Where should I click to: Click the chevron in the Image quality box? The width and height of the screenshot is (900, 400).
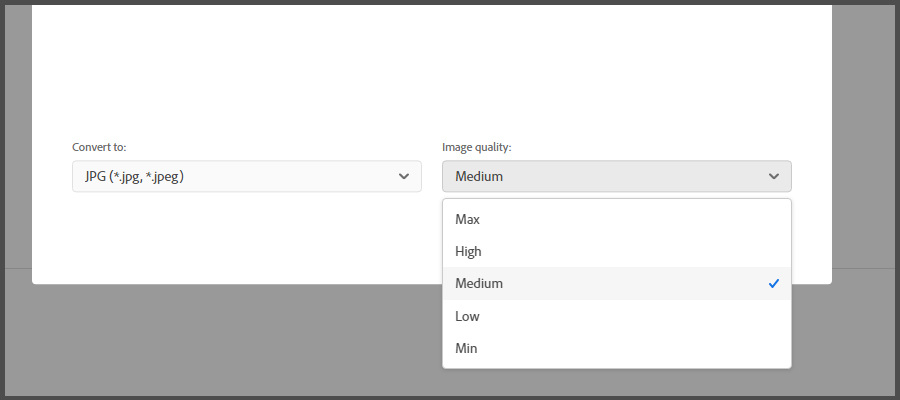point(774,176)
